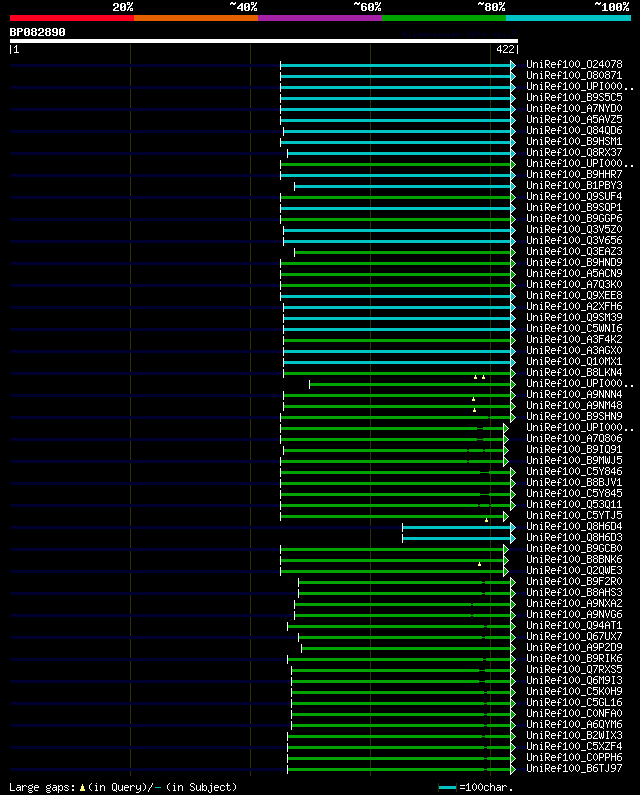
Task: Open hit UniRef100_B9HSM1
Action: click(x=574, y=141)
